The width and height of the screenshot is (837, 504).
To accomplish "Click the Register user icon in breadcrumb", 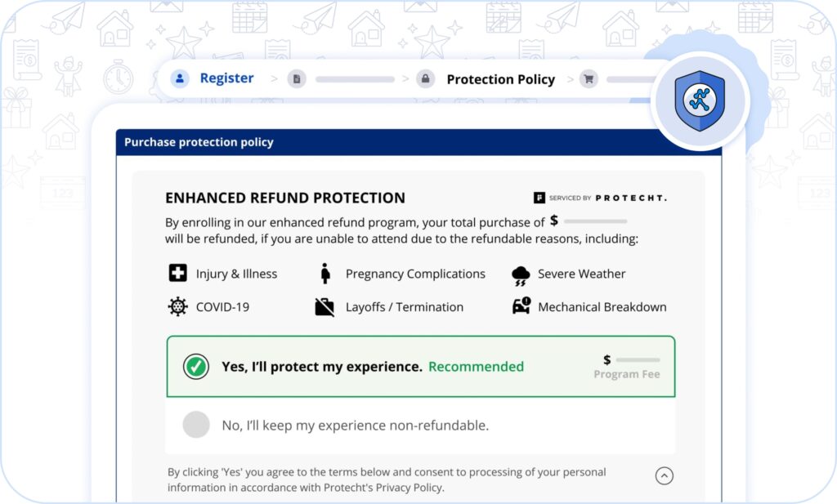I will pos(179,78).
